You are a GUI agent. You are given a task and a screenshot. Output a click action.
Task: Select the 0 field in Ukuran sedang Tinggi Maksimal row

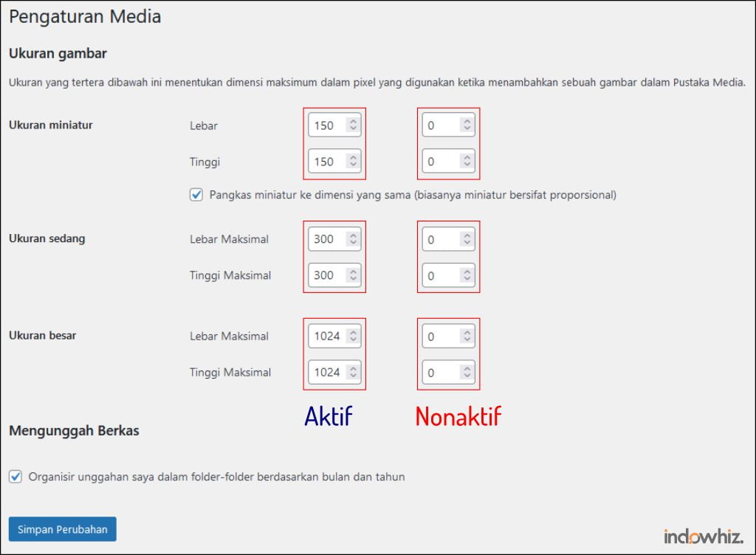point(448,275)
